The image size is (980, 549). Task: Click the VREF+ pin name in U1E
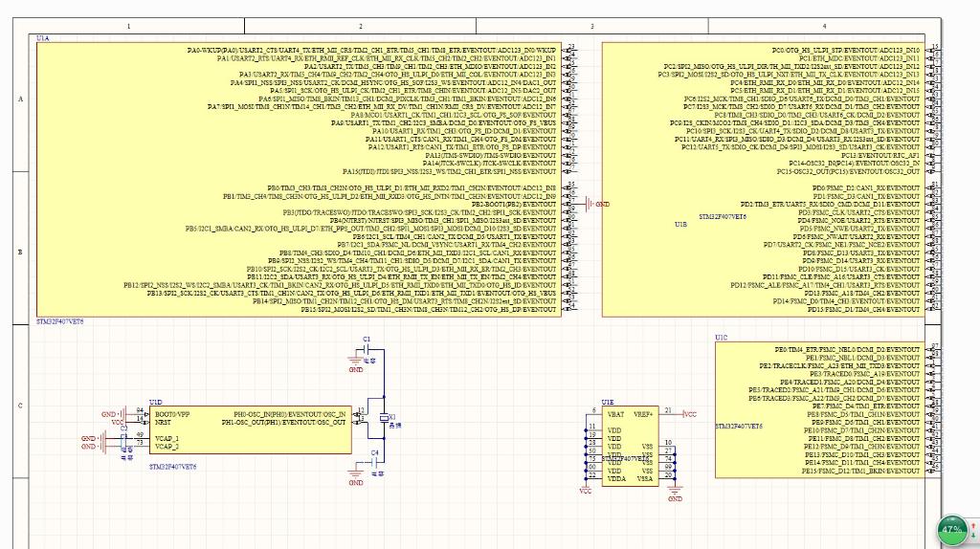[x=643, y=414]
